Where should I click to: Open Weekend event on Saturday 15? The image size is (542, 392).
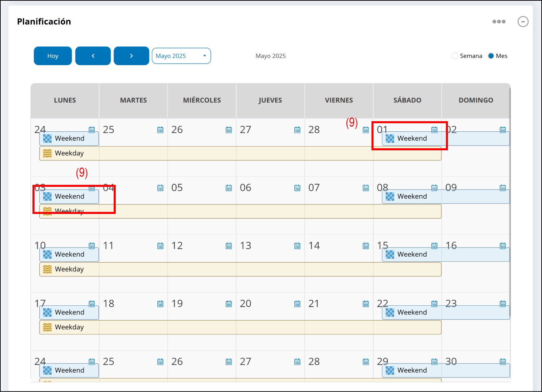coord(412,255)
